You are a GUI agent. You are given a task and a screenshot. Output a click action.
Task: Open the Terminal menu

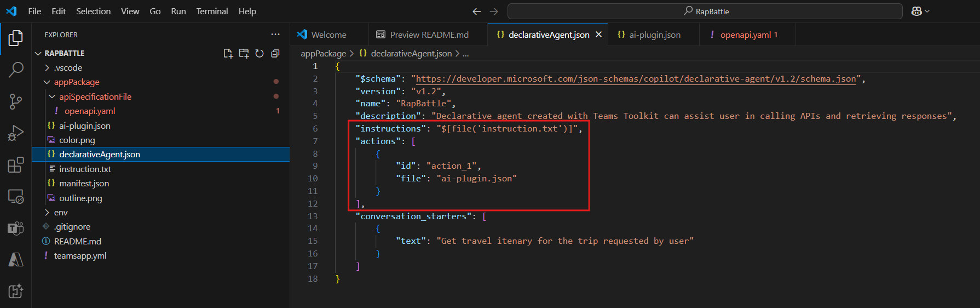(212, 12)
